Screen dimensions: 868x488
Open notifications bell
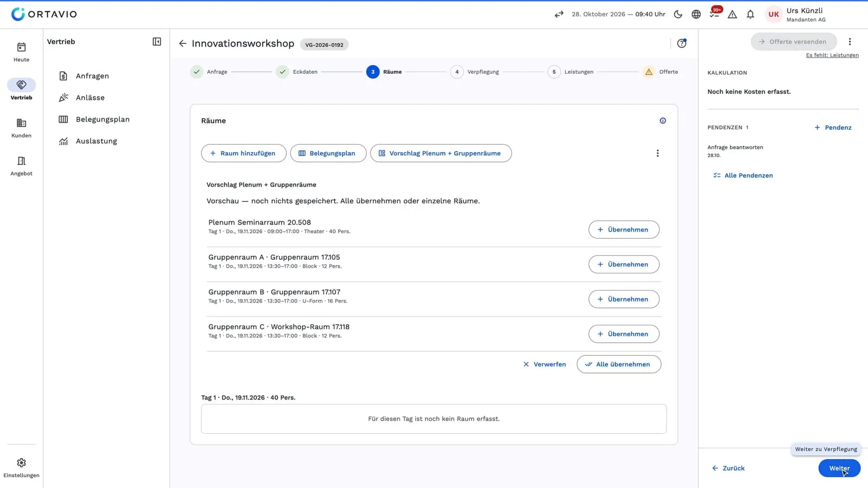(x=750, y=14)
